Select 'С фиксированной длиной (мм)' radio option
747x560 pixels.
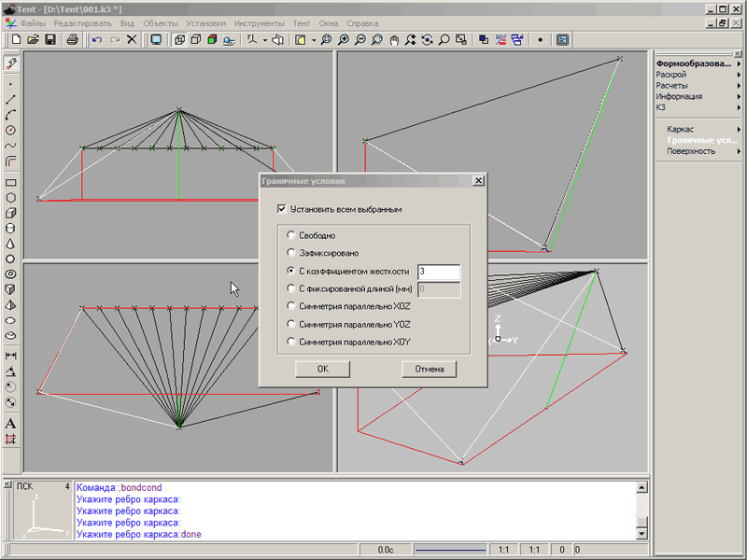[290, 288]
